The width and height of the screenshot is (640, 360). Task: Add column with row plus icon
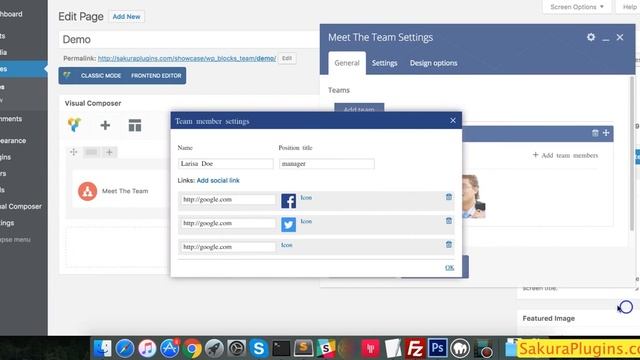pos(109,152)
